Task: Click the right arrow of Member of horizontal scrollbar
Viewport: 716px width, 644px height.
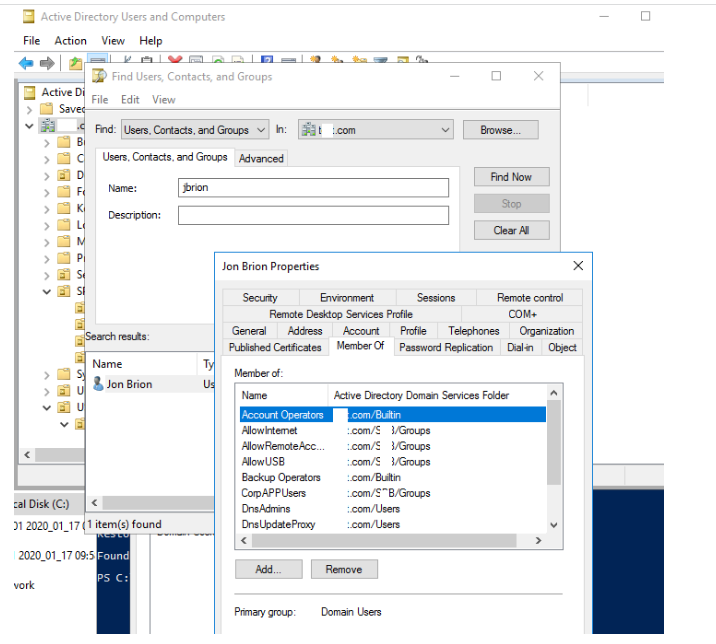Action: [x=538, y=540]
